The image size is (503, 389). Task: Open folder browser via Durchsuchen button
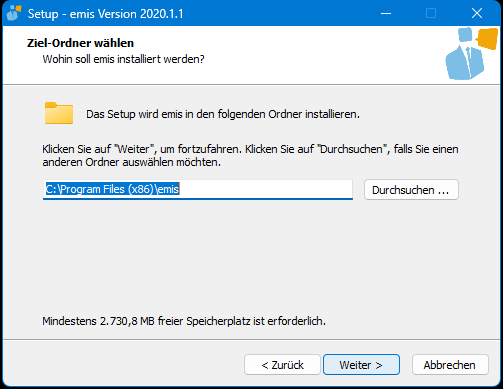411,190
